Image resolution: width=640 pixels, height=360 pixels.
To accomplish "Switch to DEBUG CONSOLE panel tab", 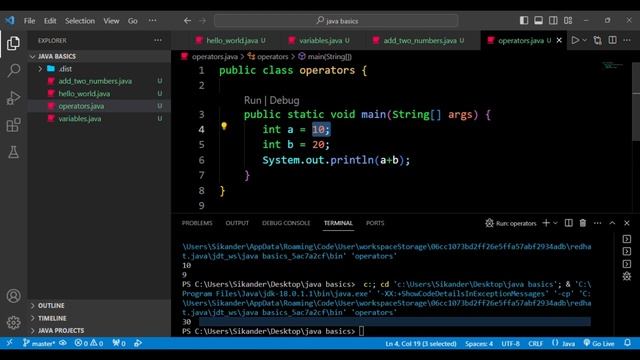I will coord(286,223).
